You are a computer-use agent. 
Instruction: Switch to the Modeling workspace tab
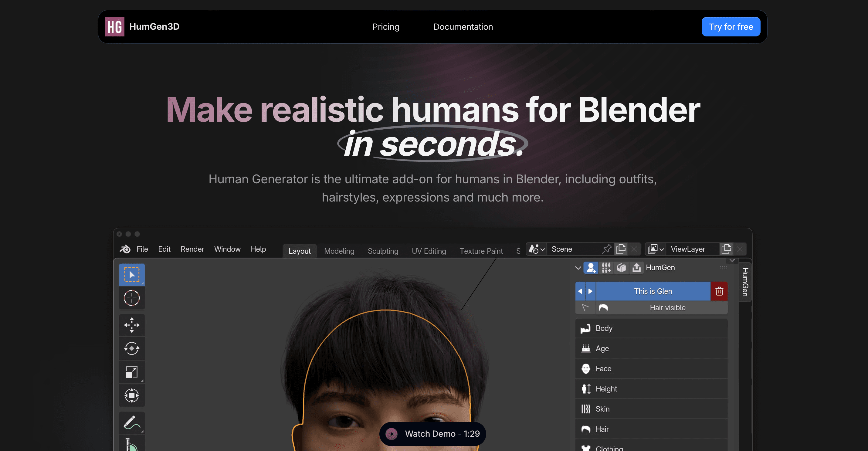coord(339,251)
